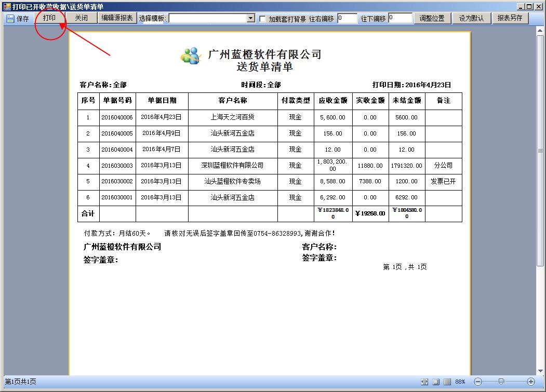
Task: Click bill number 2016030001 cell
Action: (x=117, y=197)
